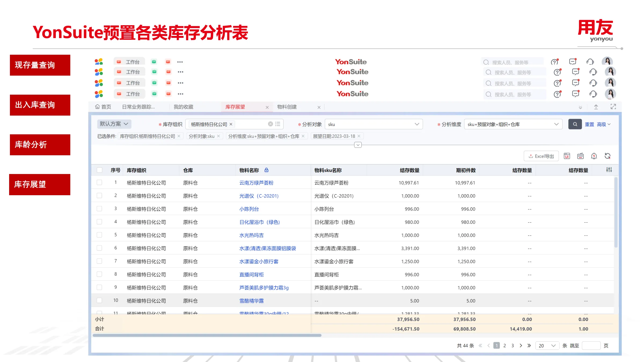Check the row 1 checkbox for 云南万绿芦荟粉
Viewport: 644px width, 362px height.
(99, 182)
